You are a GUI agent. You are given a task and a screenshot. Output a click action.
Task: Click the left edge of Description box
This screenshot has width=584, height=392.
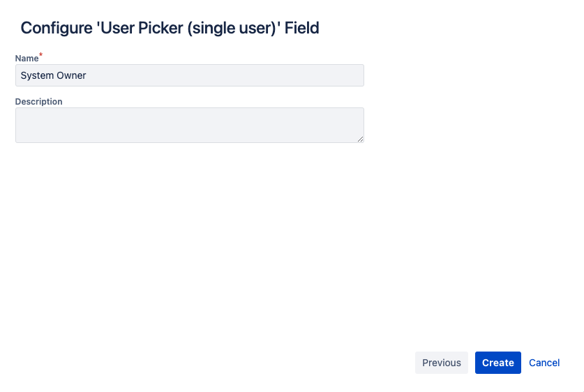[x=18, y=125]
